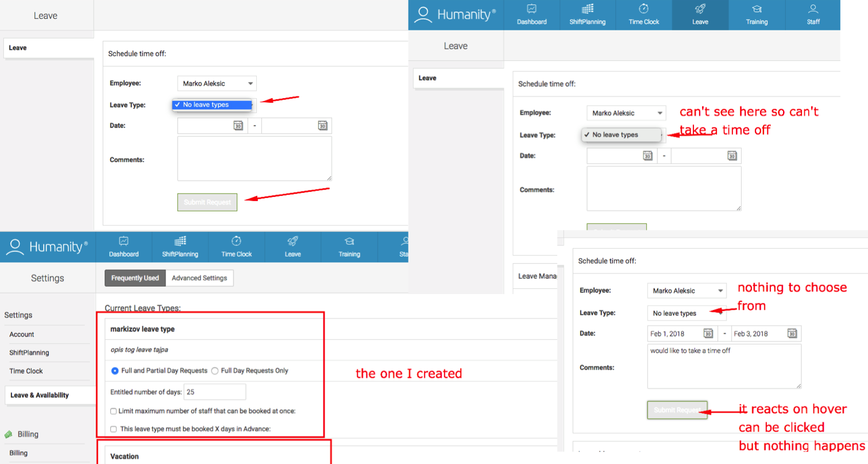Click Submit Request below the time off comment
Viewport: 868px width, 464px height.
(x=677, y=410)
